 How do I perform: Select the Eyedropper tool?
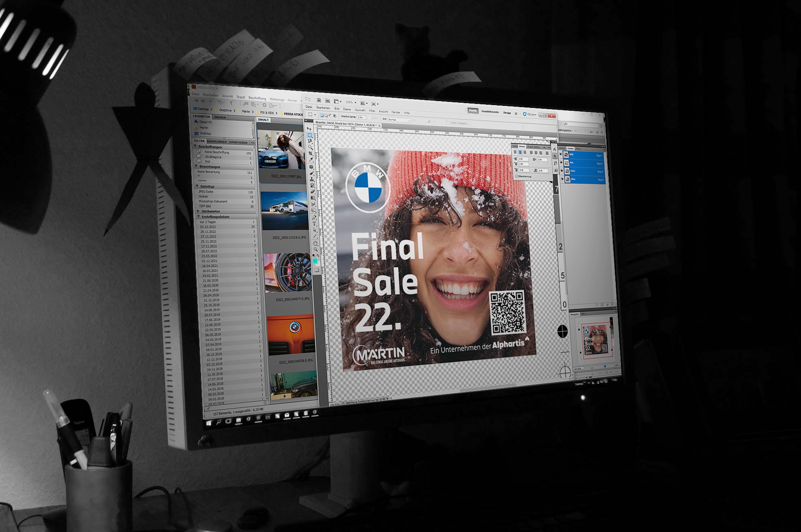(311, 160)
